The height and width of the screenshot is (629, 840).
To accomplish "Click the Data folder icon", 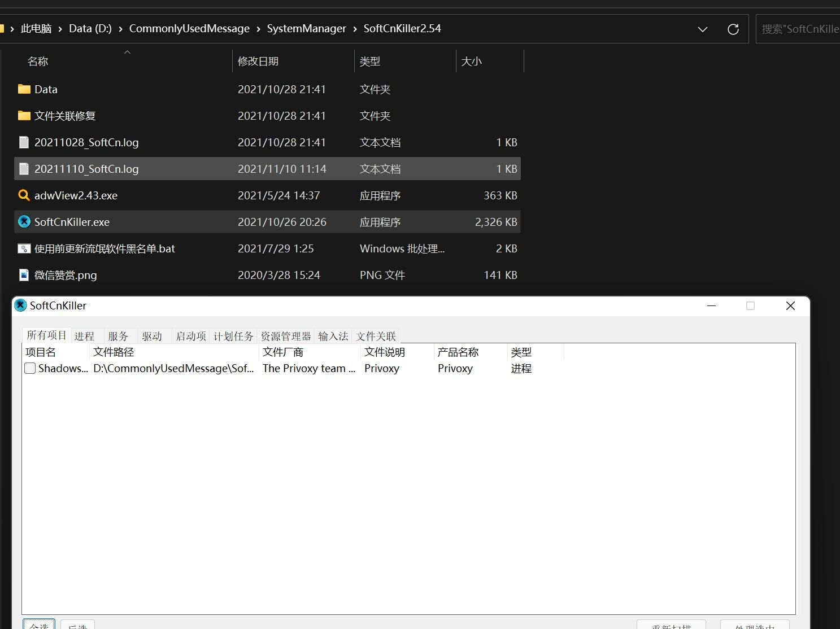I will click(x=24, y=89).
